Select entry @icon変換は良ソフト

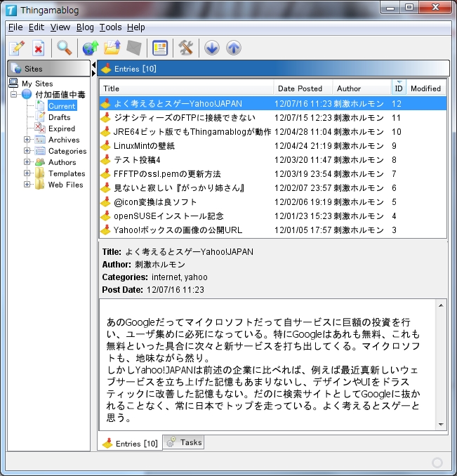(x=155, y=202)
